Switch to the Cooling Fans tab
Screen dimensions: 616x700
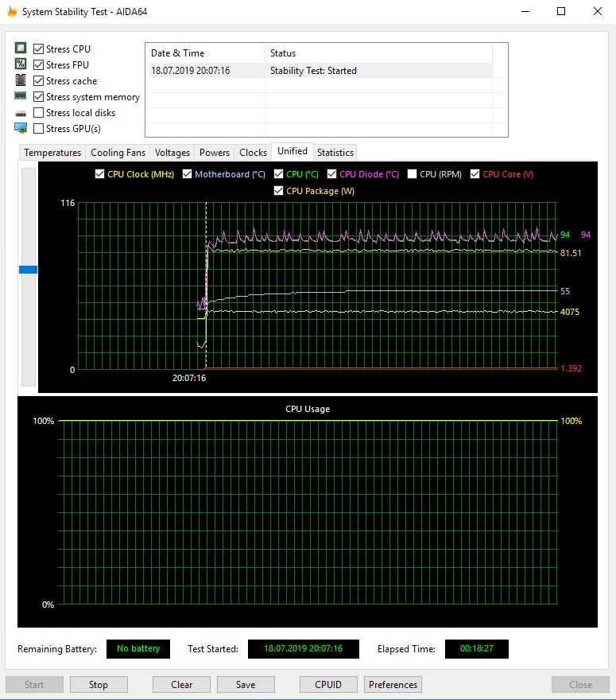tap(118, 152)
